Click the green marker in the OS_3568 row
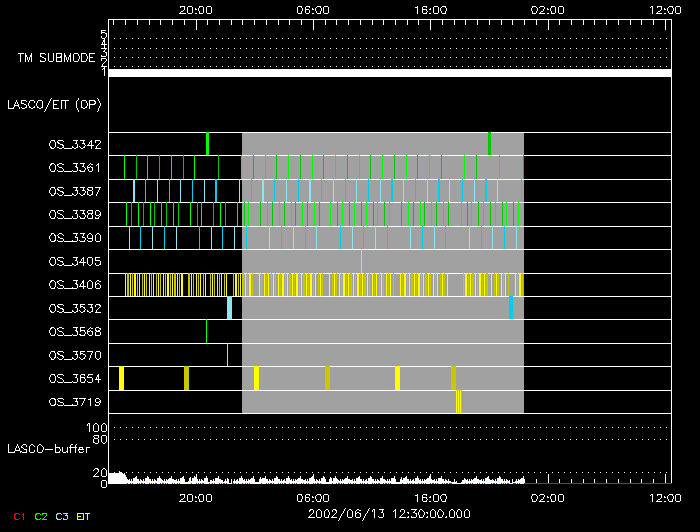The width and height of the screenshot is (700, 532). (x=207, y=331)
